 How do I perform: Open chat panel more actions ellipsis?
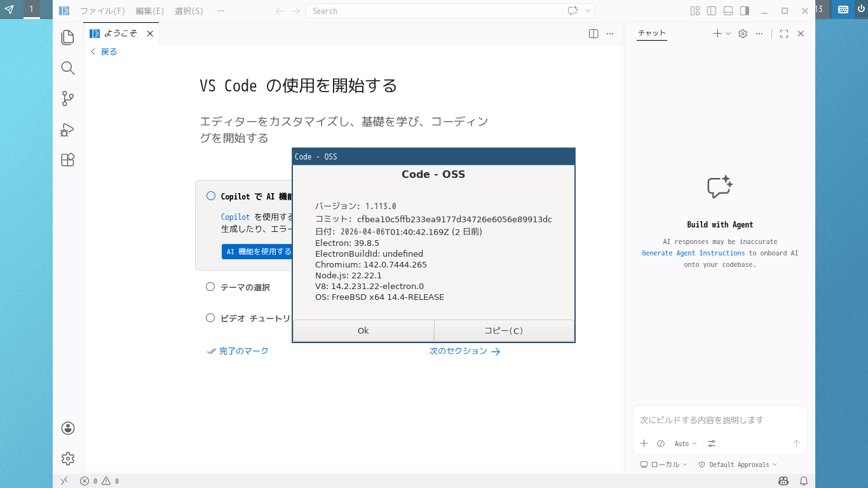(x=759, y=34)
